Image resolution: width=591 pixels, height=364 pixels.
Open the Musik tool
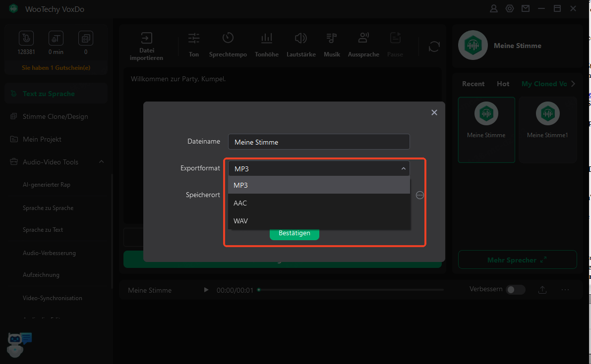click(332, 39)
